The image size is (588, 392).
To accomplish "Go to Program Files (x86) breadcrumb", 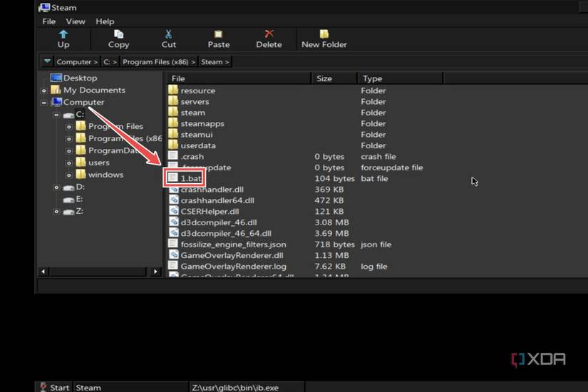I will click(159, 62).
